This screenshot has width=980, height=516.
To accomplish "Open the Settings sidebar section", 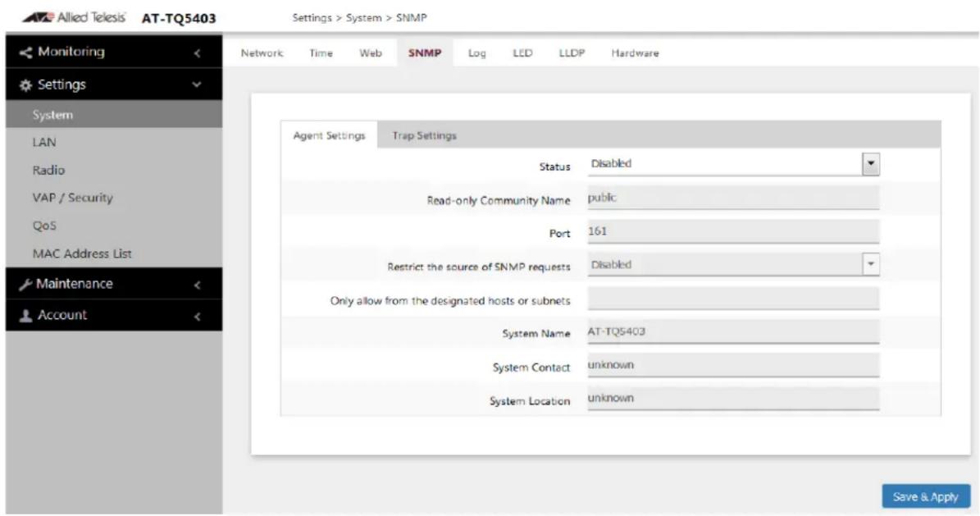I will (x=114, y=84).
